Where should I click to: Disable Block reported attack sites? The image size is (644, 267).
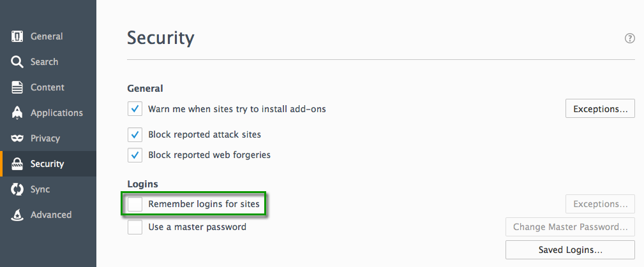pyautogui.click(x=135, y=134)
